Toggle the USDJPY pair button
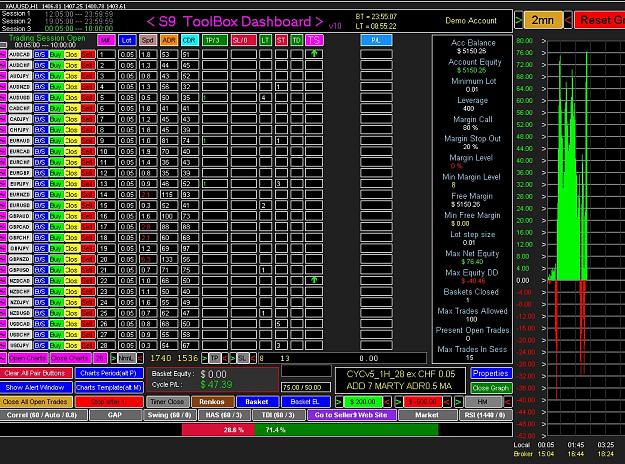Screen dimensions: 625x464 pyautogui.click(x=20, y=345)
